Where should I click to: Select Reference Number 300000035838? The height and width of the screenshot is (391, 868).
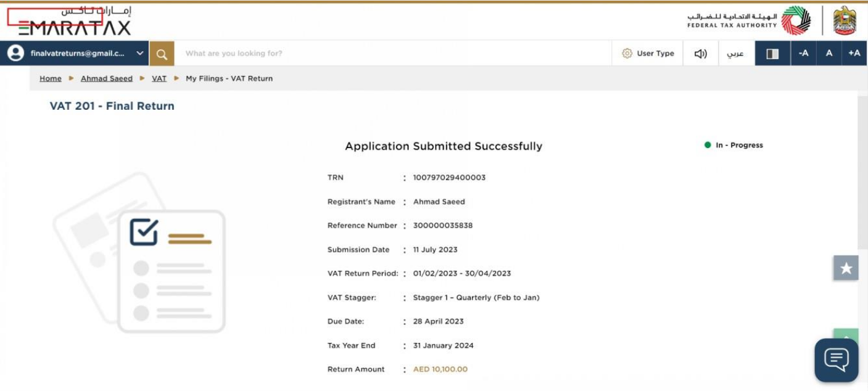443,226
